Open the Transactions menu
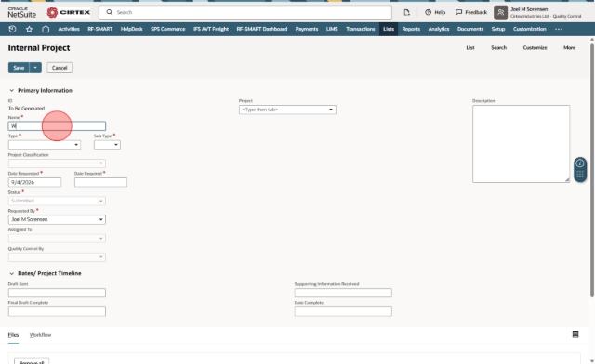595x364 pixels. click(x=361, y=29)
